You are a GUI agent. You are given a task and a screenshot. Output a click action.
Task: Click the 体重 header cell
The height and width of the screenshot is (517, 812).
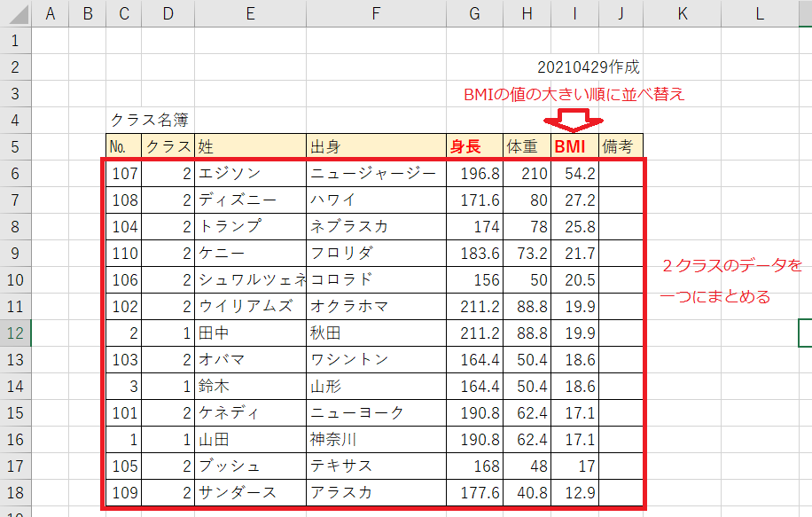[x=527, y=144]
